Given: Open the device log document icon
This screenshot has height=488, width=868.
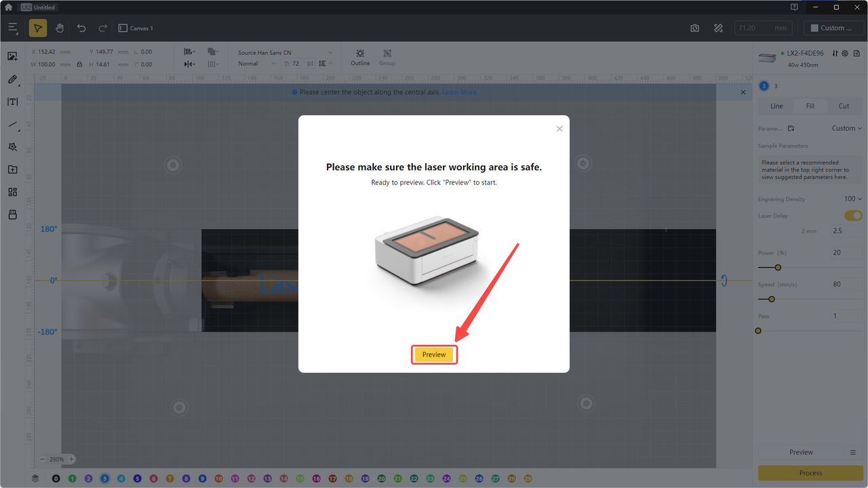Looking at the screenshot, I should tap(855, 54).
